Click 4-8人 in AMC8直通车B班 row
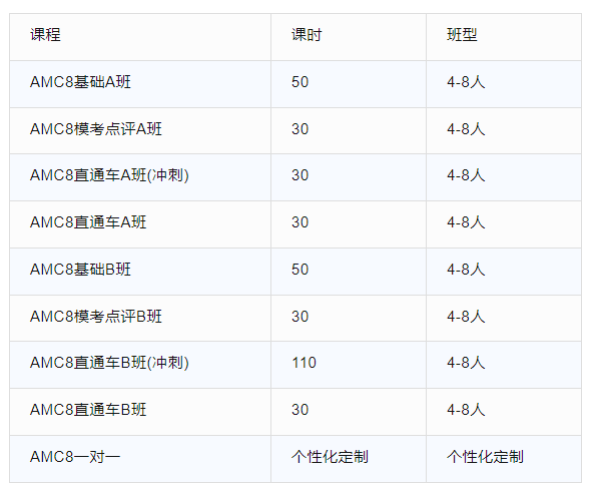597x501 pixels. 466,410
